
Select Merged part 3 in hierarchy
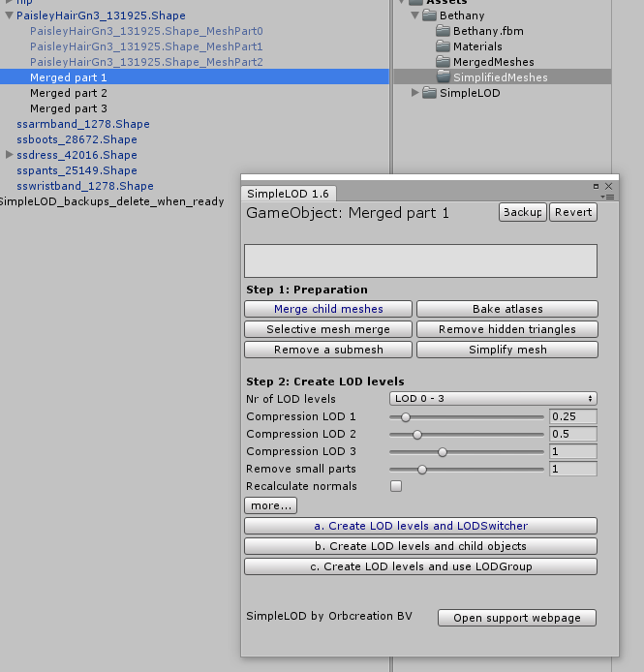tap(69, 108)
